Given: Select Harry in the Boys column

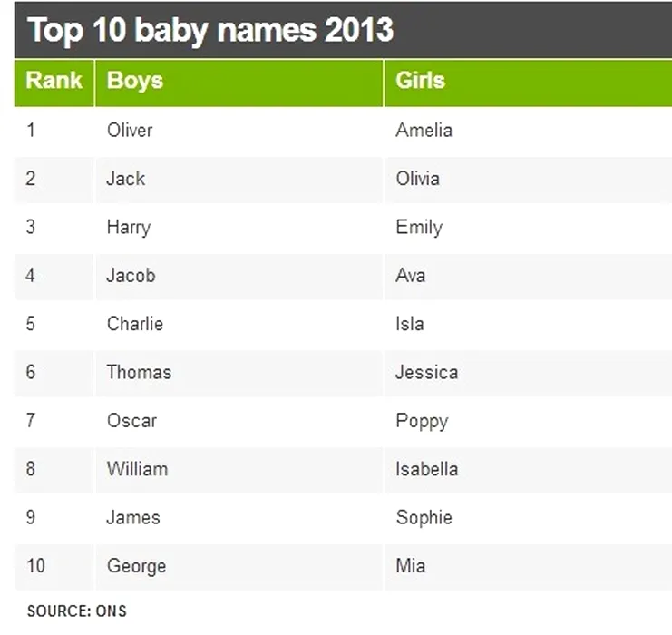Looking at the screenshot, I should pyautogui.click(x=128, y=227).
